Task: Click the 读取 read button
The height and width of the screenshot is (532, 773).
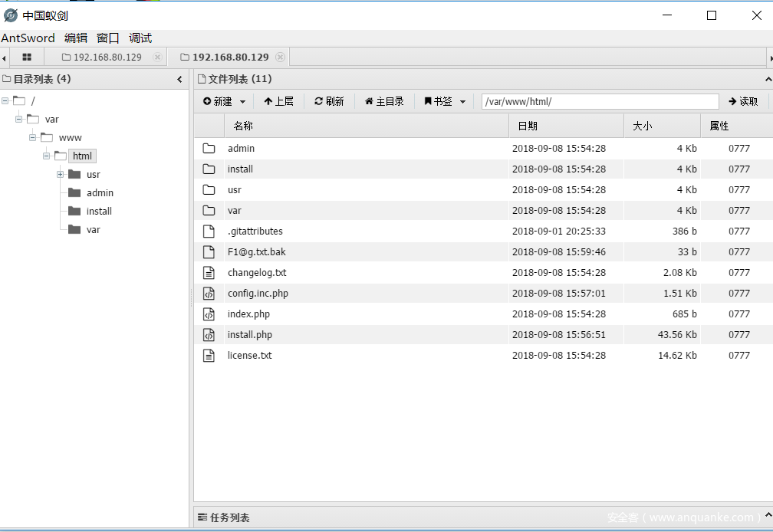Action: tap(742, 101)
